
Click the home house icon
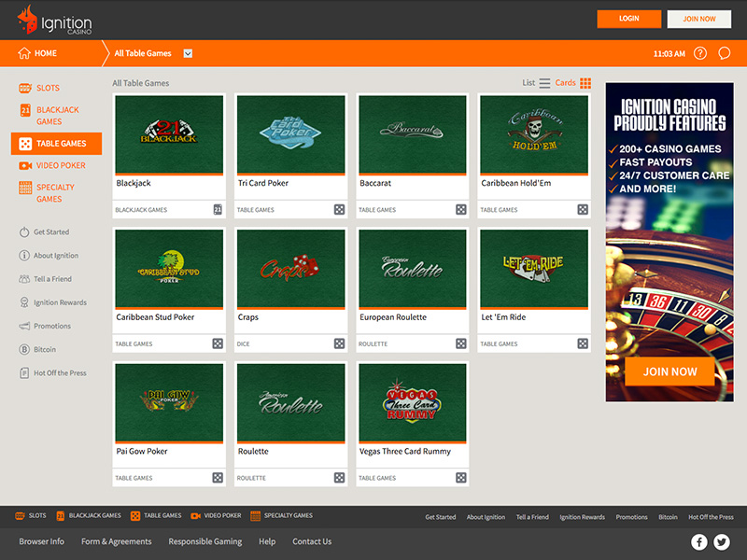pyautogui.click(x=24, y=53)
